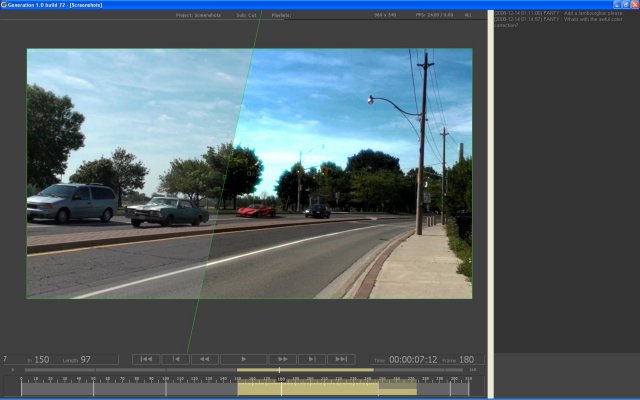Image resolution: width=640 pixels, height=400 pixels.
Task: Click the Length value 97
Action: 85,360
